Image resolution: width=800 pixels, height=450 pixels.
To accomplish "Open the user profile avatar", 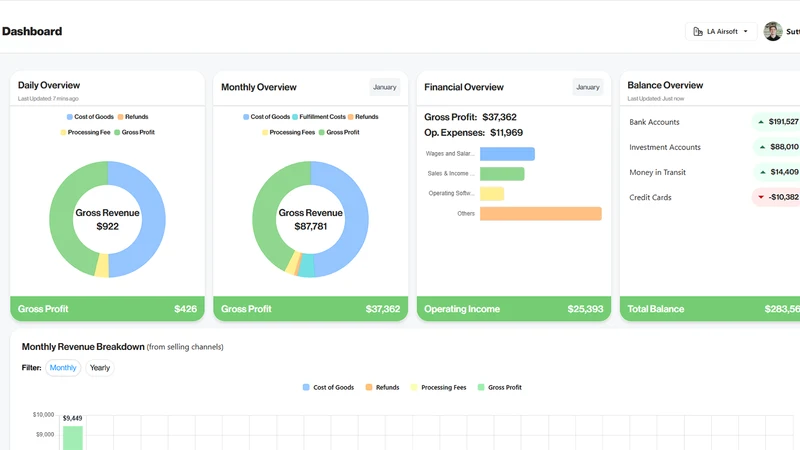I will [773, 32].
